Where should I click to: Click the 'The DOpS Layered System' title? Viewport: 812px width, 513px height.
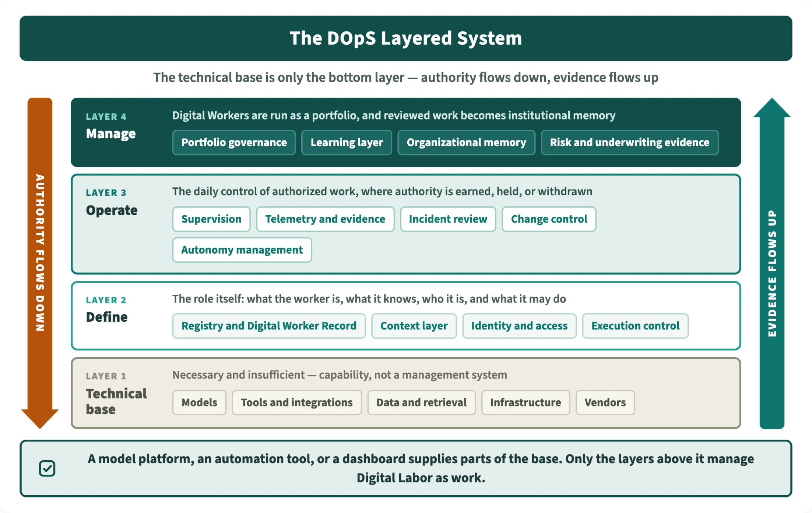tap(406, 38)
